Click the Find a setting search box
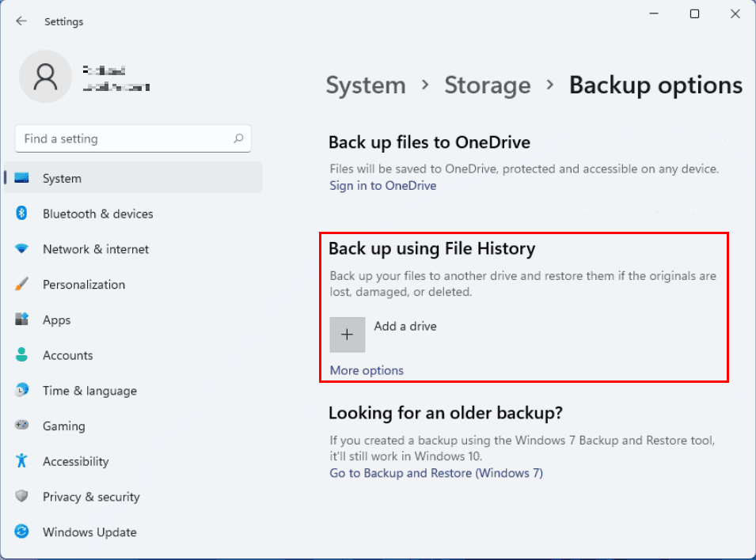The height and width of the screenshot is (560, 756). pyautogui.click(x=123, y=138)
